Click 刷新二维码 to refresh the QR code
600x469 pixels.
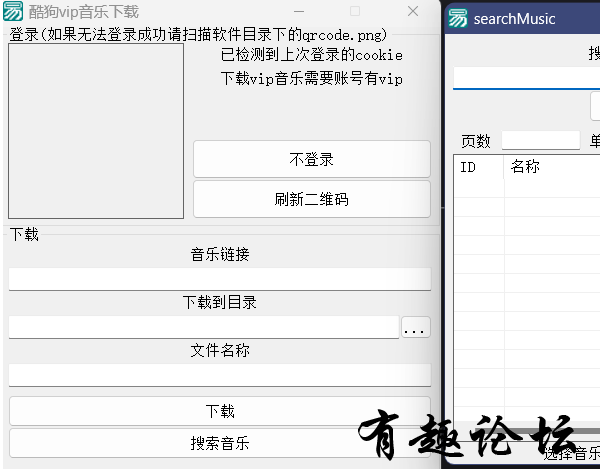[x=311, y=199]
